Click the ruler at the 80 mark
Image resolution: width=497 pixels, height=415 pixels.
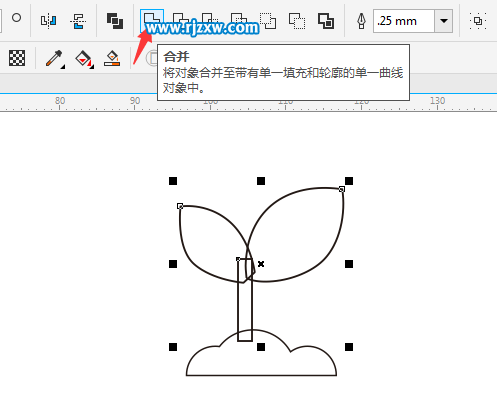pyautogui.click(x=60, y=101)
